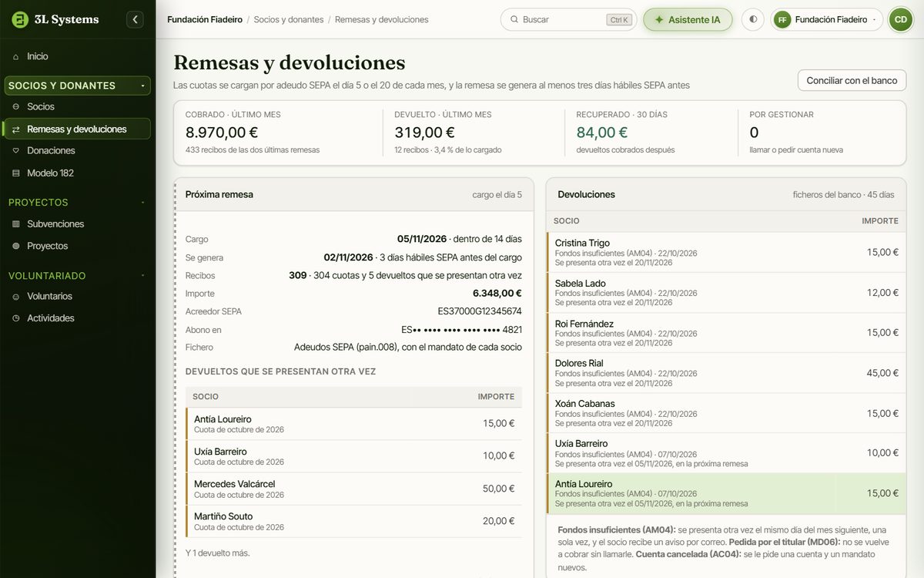This screenshot has width=924, height=578.
Task: Click the transfer arrows icon for Remesas y devoluciones
Action: (16, 129)
